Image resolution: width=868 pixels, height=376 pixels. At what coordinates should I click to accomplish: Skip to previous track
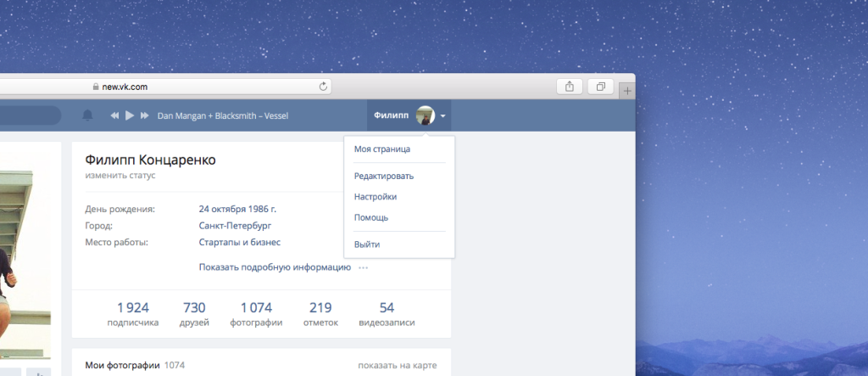coord(114,115)
